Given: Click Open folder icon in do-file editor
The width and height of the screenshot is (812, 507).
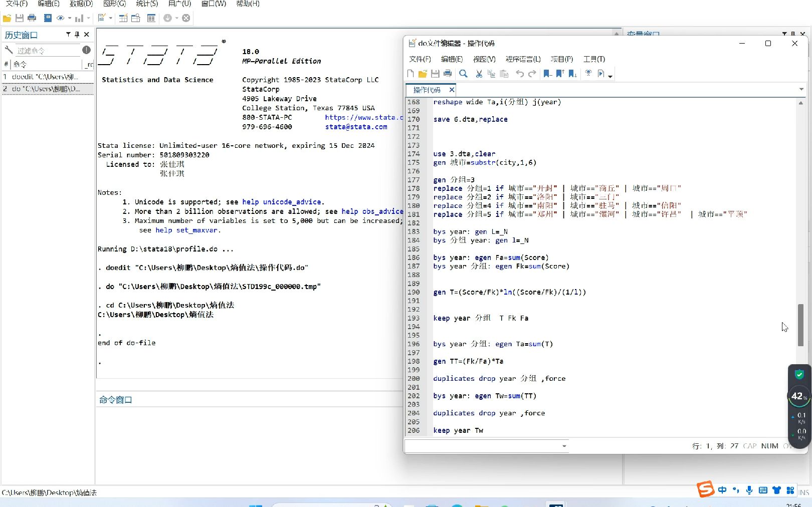Looking at the screenshot, I should click(423, 74).
